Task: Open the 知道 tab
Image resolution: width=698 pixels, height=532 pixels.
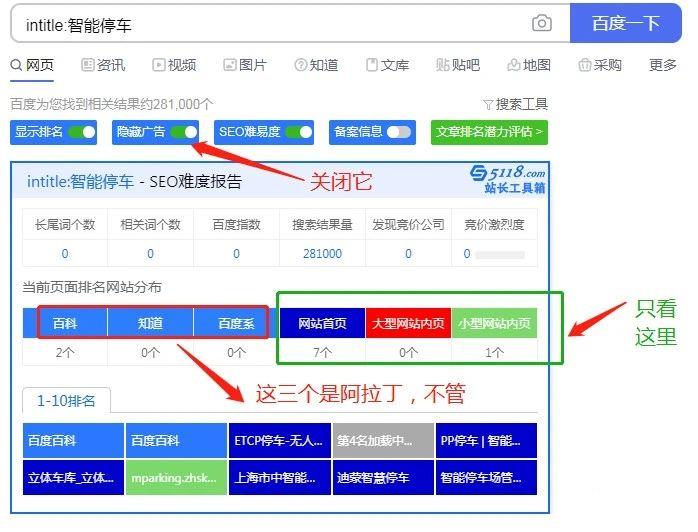Action: [316, 65]
